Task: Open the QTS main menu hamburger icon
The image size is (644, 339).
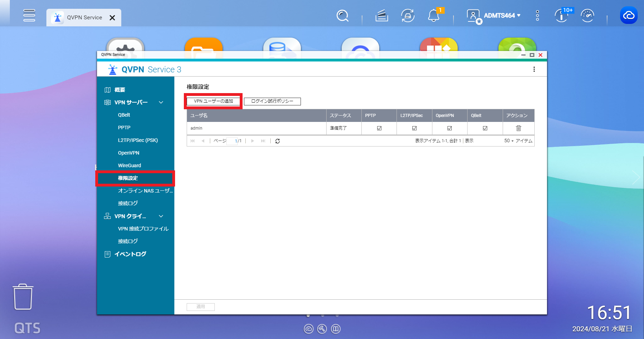Action: pyautogui.click(x=29, y=15)
